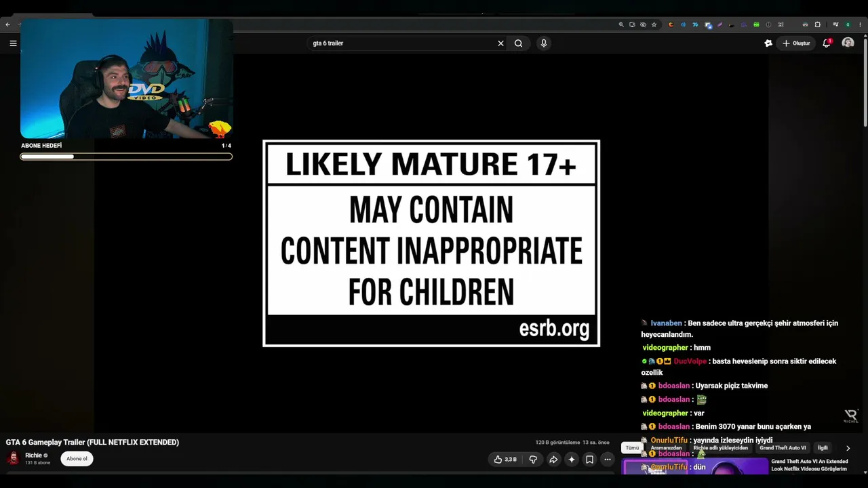Image resolution: width=868 pixels, height=488 pixels.
Task: Show more filter chips with the right chevron
Action: click(x=848, y=448)
